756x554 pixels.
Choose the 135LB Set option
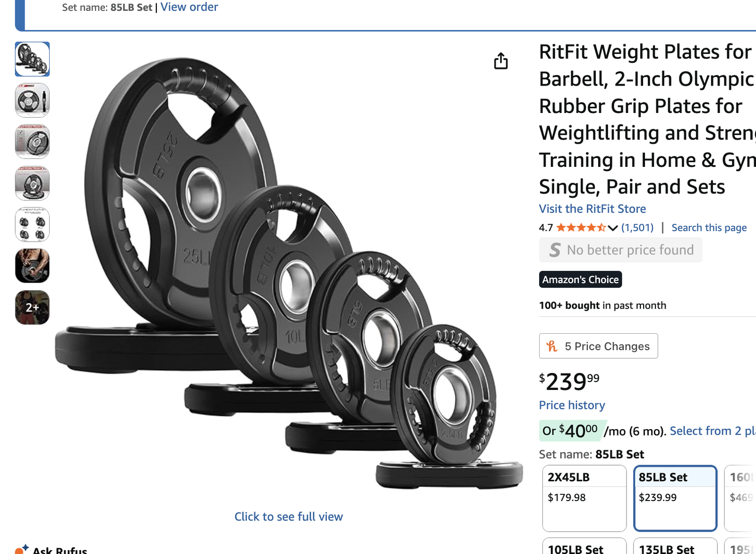(x=675, y=546)
